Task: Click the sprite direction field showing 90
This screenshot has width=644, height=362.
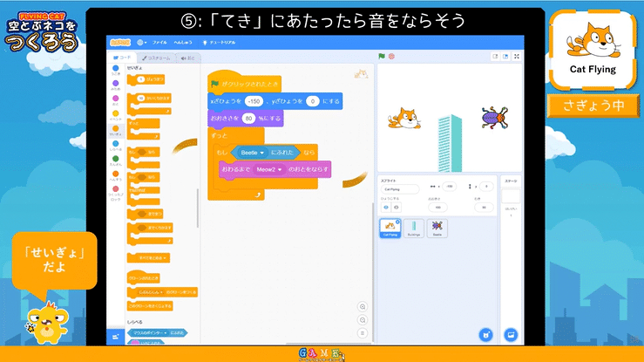Action: [484, 208]
